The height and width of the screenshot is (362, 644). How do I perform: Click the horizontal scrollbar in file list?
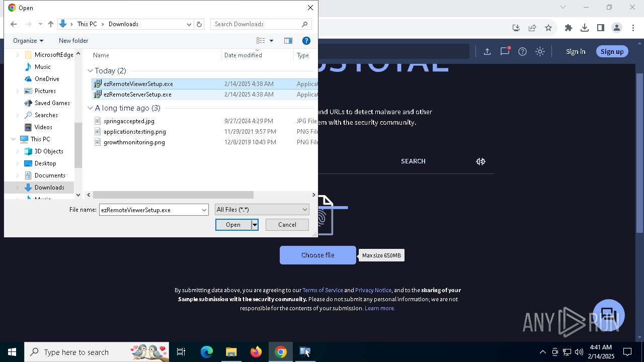tap(173, 195)
